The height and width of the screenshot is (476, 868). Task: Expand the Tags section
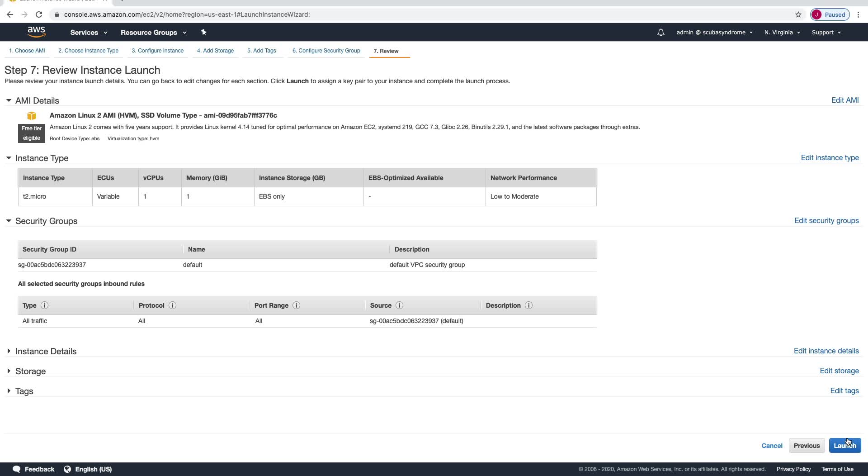click(9, 391)
